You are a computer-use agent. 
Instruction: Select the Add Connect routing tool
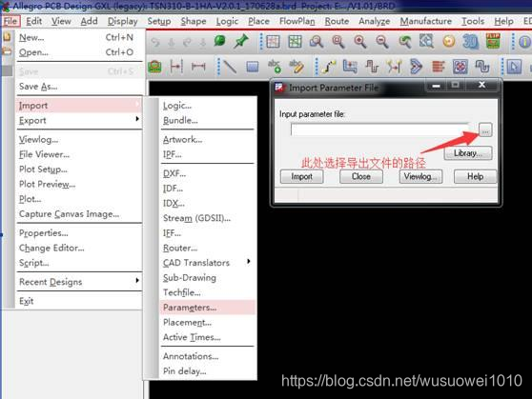(329, 67)
